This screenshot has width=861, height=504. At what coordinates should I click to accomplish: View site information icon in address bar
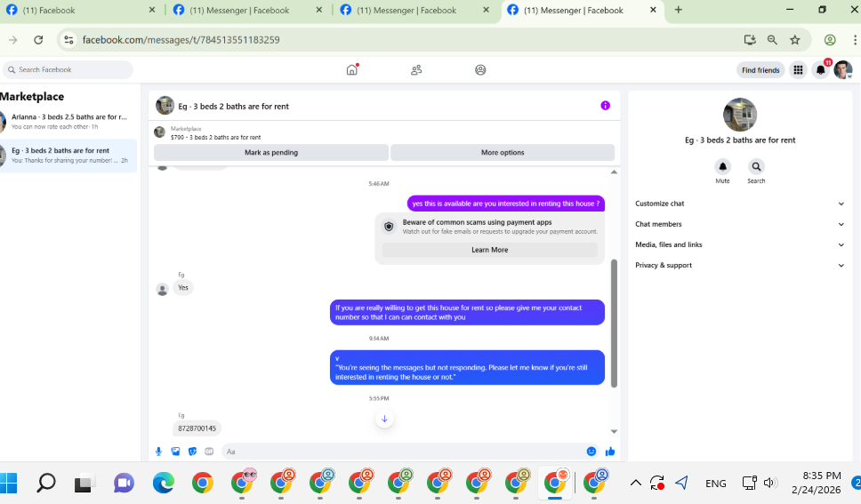(x=68, y=39)
